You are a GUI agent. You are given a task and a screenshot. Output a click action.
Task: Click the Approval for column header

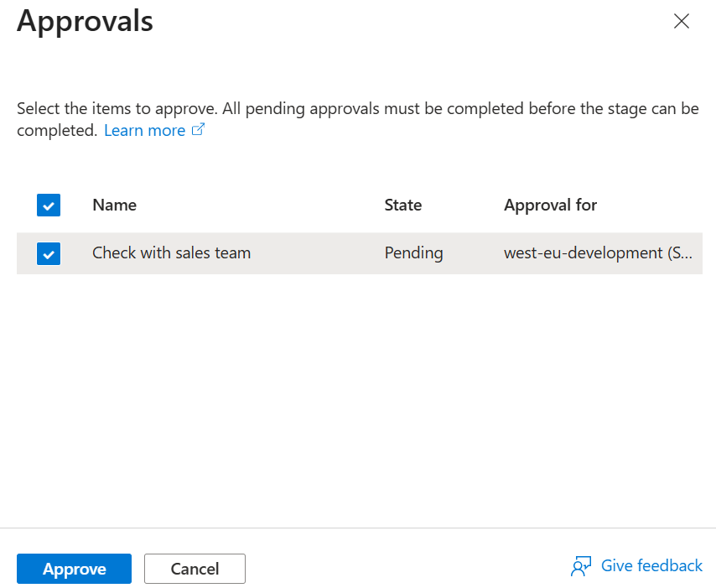pos(550,206)
